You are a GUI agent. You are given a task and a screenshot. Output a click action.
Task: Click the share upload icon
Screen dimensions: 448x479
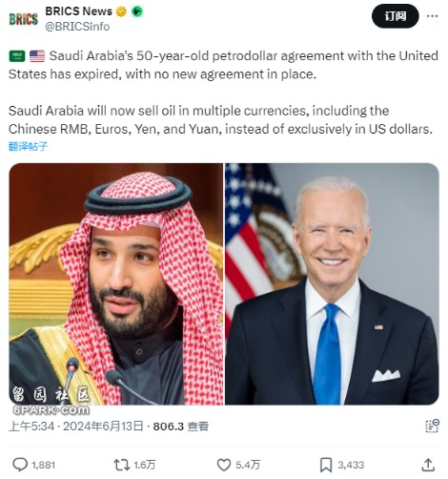point(428,465)
